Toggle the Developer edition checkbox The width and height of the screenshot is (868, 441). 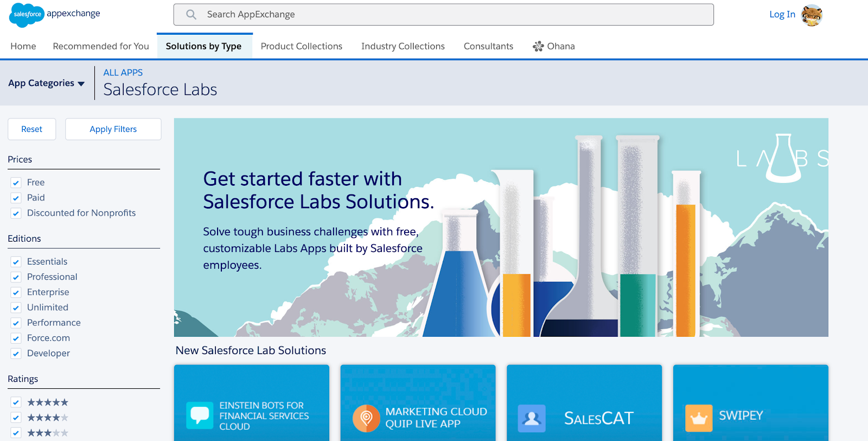16,354
